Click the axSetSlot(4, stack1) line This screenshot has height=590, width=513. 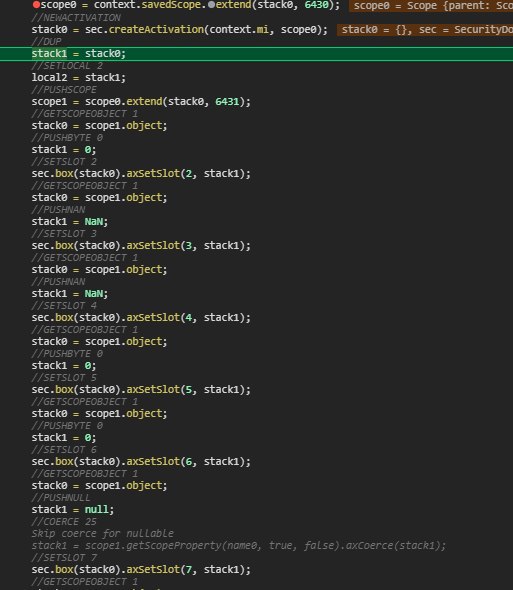click(141, 318)
